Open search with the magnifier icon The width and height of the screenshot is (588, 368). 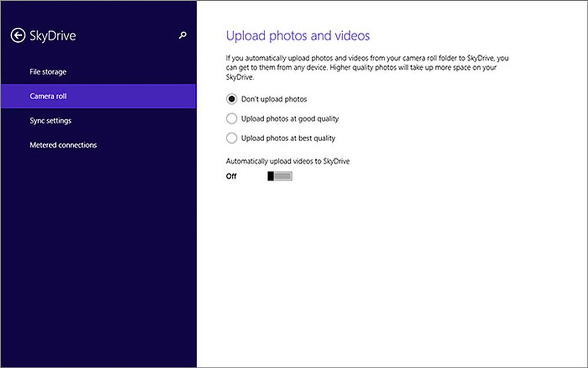pyautogui.click(x=183, y=35)
